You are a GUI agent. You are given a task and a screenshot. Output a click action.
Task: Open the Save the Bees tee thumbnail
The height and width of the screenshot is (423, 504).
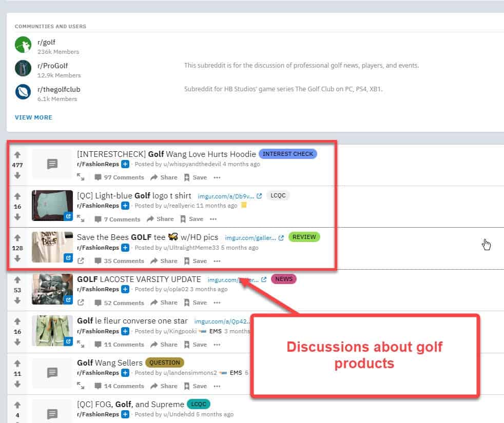click(x=52, y=247)
